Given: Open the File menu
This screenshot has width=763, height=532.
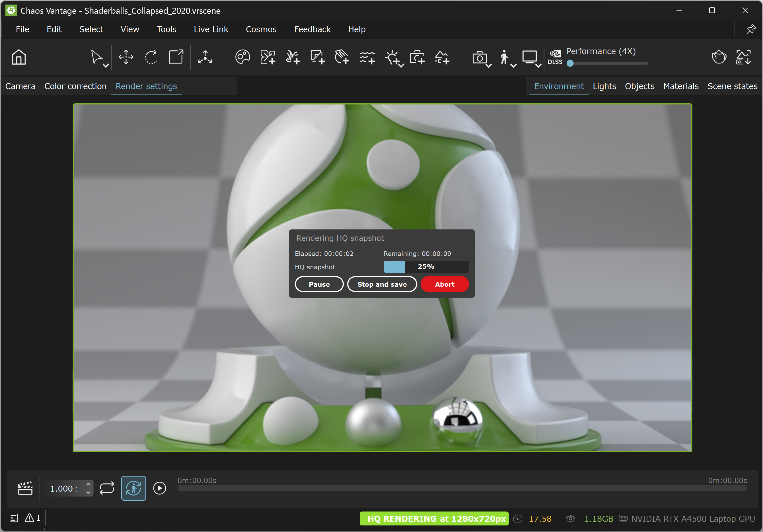Looking at the screenshot, I should (22, 29).
